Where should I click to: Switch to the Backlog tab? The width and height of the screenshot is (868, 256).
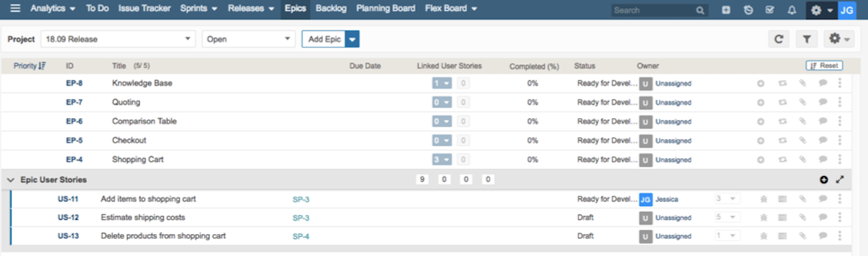pyautogui.click(x=331, y=9)
